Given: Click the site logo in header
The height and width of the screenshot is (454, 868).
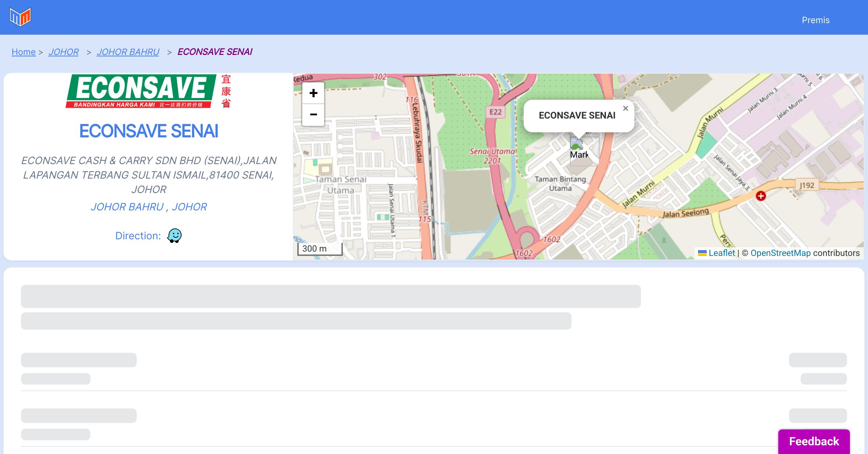Looking at the screenshot, I should pos(20,17).
